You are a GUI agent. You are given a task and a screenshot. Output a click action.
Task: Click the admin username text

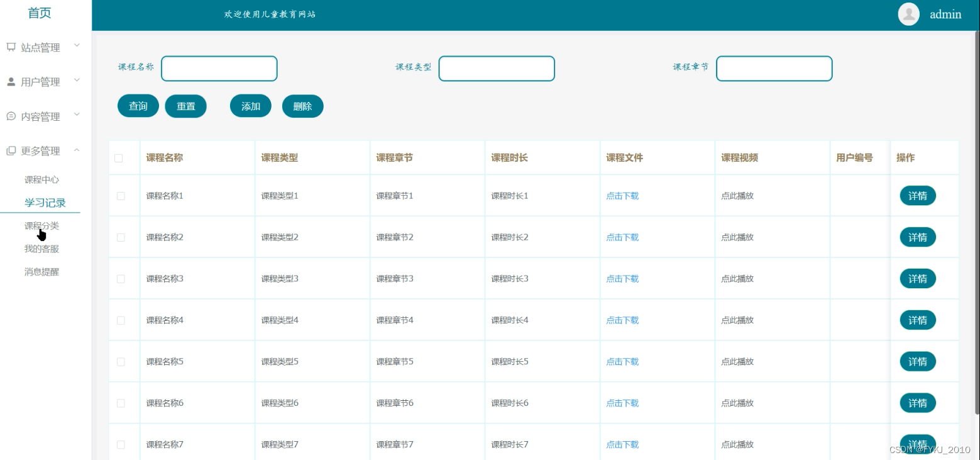coord(945,14)
